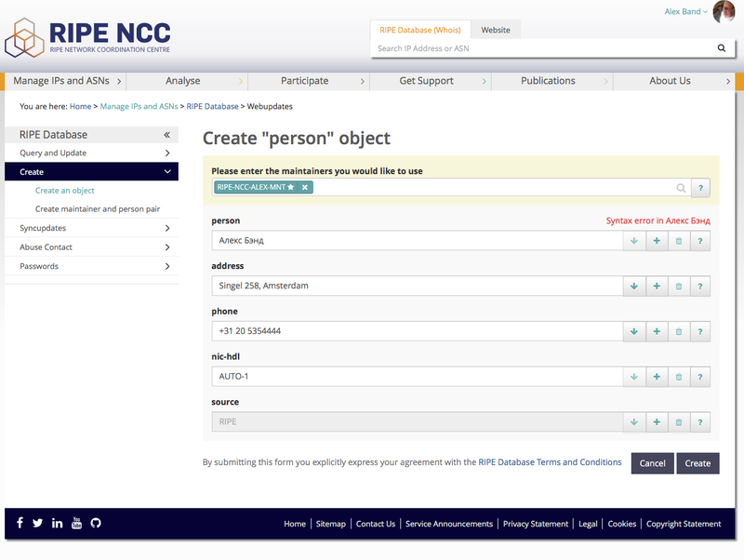The width and height of the screenshot is (744, 560).
Task: Add another address field with the plus icon
Action: point(658,286)
